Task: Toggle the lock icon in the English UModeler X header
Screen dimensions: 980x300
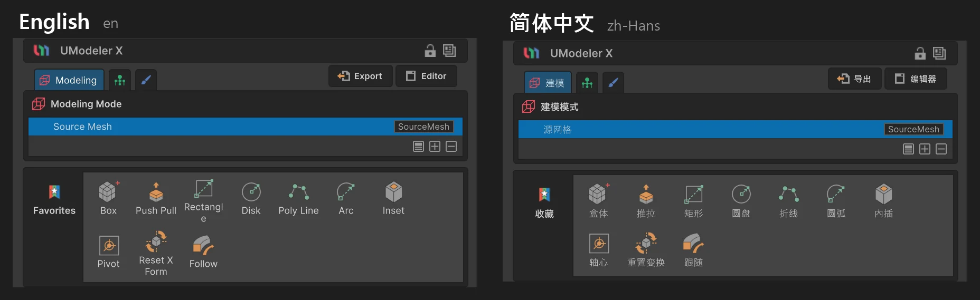Action: [x=430, y=51]
